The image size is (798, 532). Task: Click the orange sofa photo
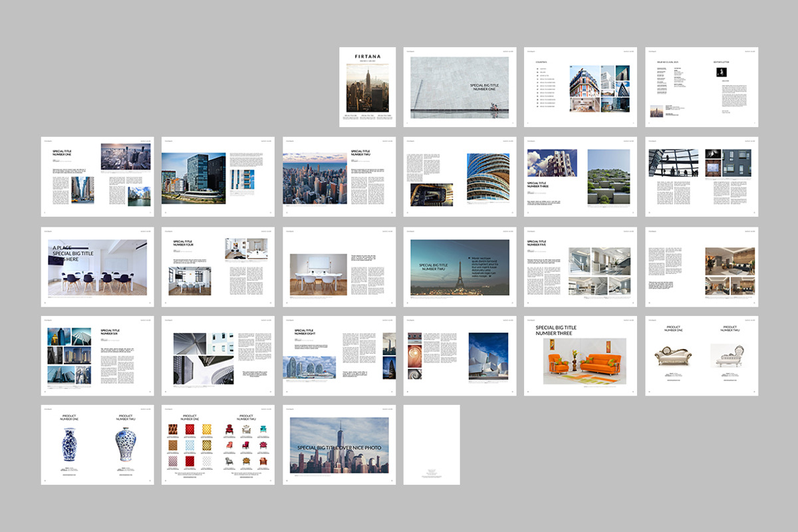585,361
